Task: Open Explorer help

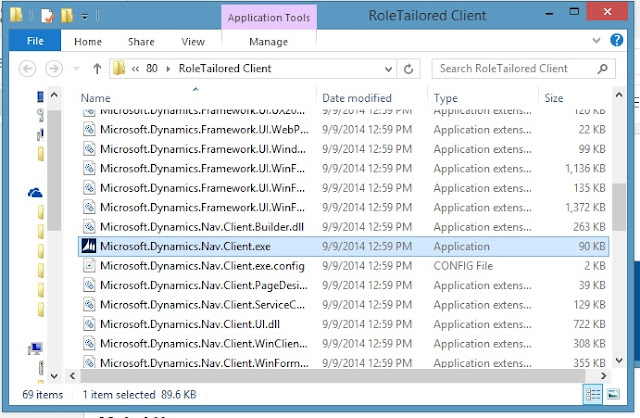Action: 617,40
